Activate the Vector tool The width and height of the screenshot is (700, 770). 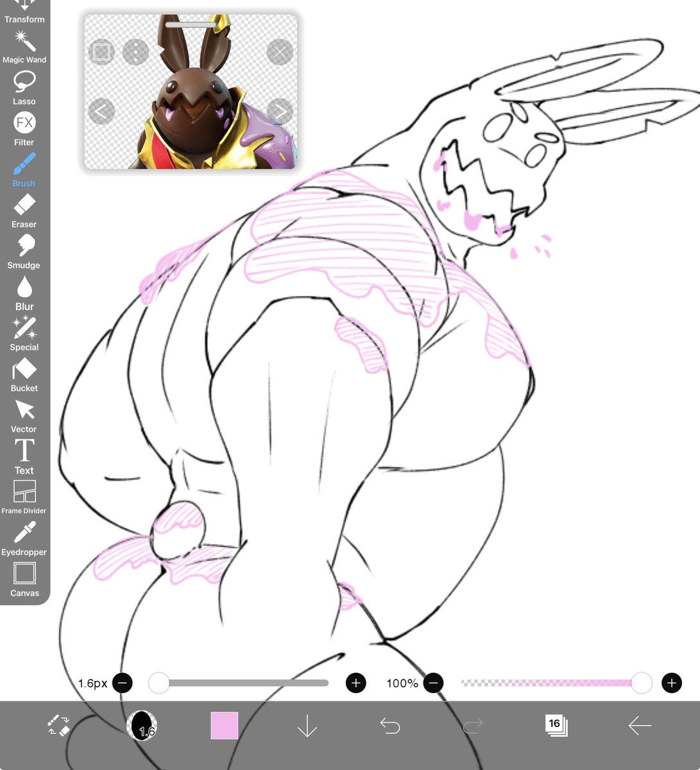pyautogui.click(x=24, y=416)
